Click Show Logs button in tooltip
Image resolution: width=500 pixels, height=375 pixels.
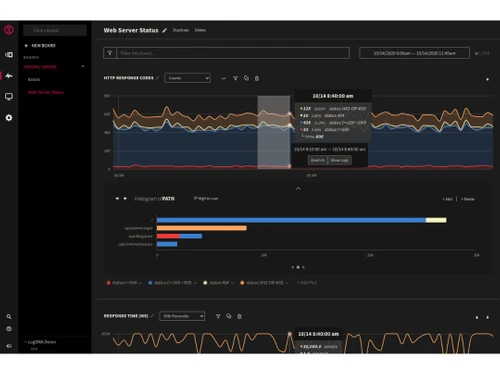click(339, 160)
